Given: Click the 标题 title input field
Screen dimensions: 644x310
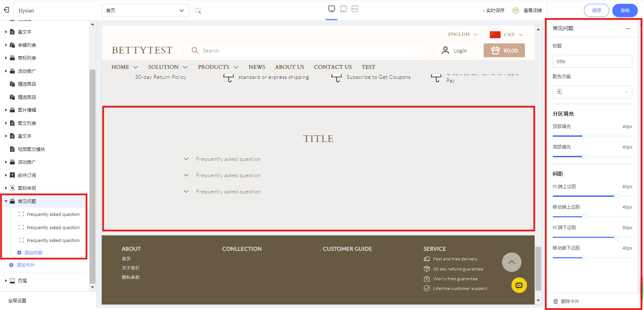Looking at the screenshot, I should pos(592,61).
